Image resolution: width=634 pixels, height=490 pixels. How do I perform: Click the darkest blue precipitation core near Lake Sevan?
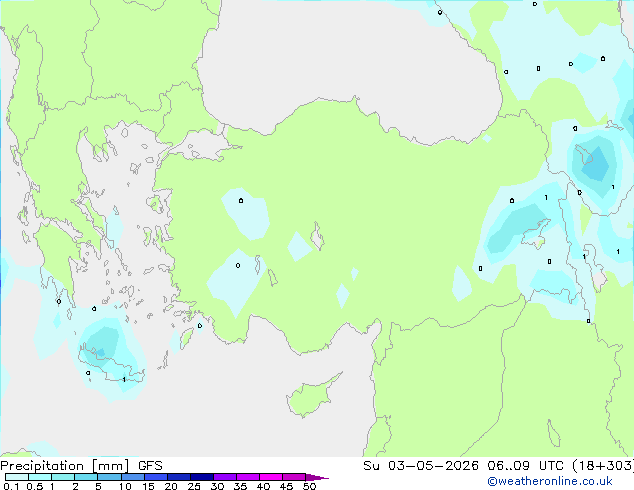click(597, 164)
